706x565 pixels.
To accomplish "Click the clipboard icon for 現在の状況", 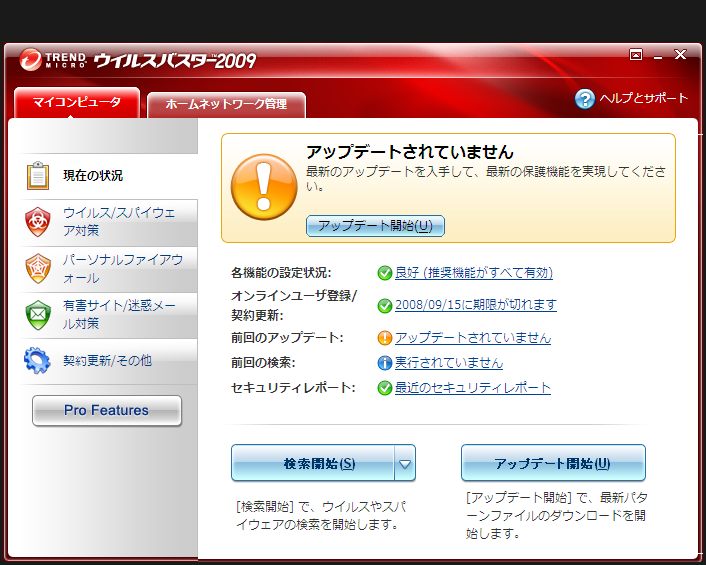I will point(38,176).
